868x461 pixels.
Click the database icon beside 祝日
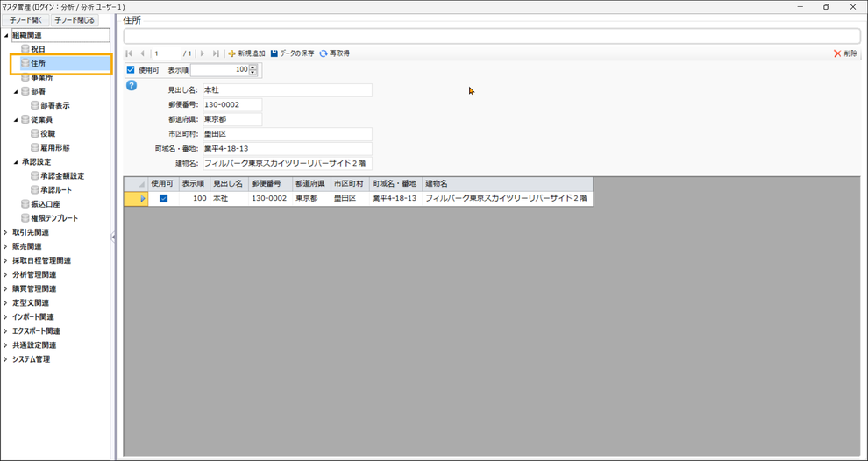25,49
